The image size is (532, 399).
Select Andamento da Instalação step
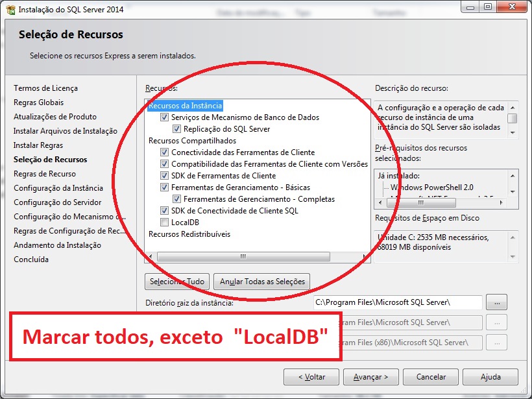click(57, 245)
